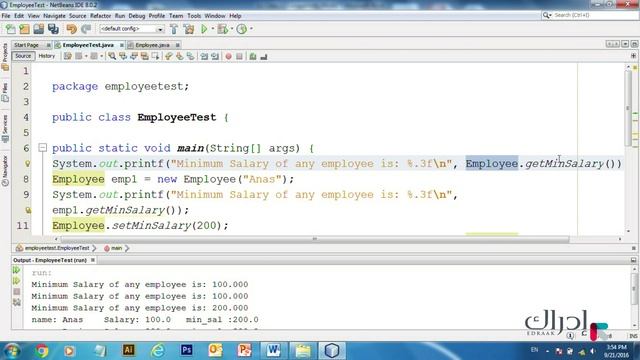Close the Employee.java tab
Viewport: 640px width, 360px height.
pos(178,45)
